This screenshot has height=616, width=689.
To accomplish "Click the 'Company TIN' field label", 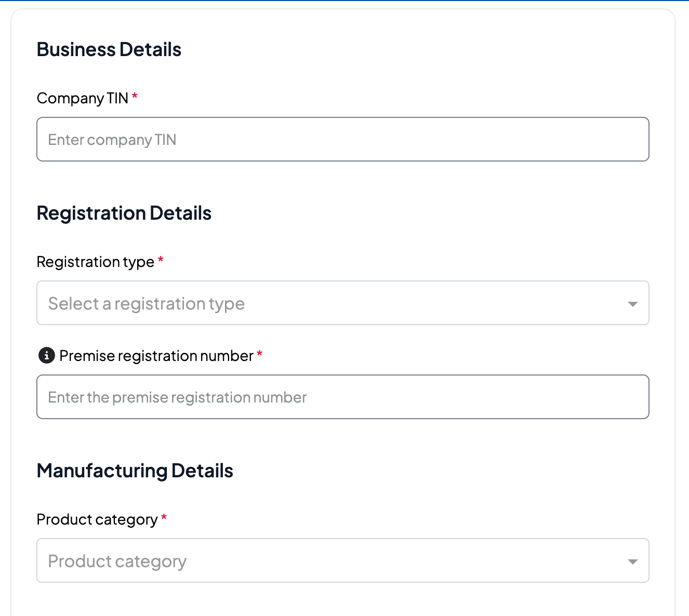I will [x=82, y=98].
